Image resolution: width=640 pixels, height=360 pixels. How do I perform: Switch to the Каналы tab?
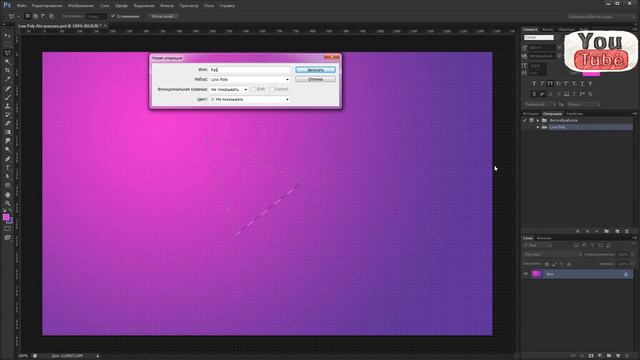pos(544,238)
